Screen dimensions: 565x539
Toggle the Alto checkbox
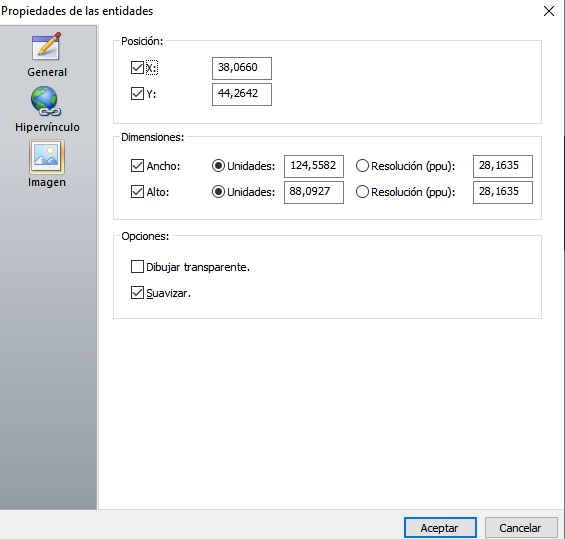click(137, 192)
